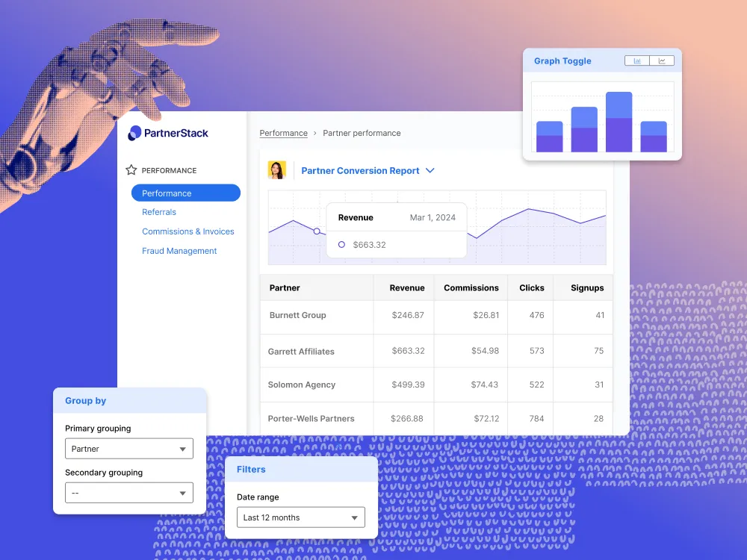Click the Performance breadcrumb link
747x560 pixels.
click(x=284, y=132)
